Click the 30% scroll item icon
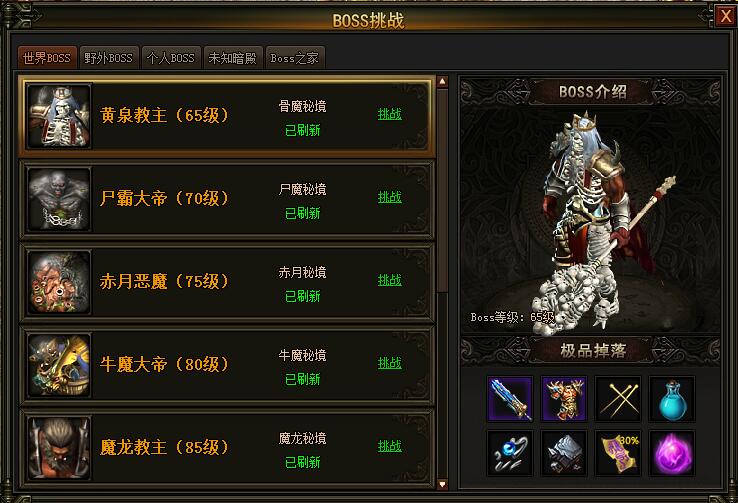This screenshot has height=503, width=738. pos(618,453)
